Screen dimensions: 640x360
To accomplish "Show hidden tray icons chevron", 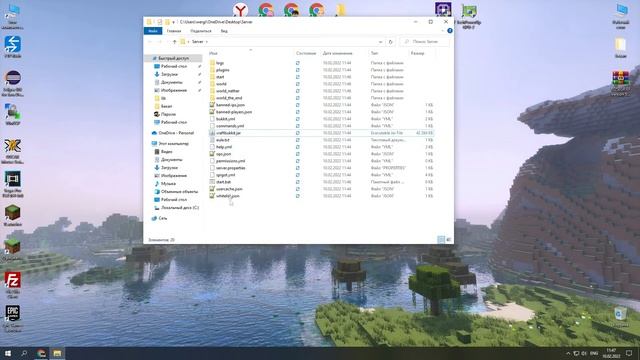I will point(568,353).
